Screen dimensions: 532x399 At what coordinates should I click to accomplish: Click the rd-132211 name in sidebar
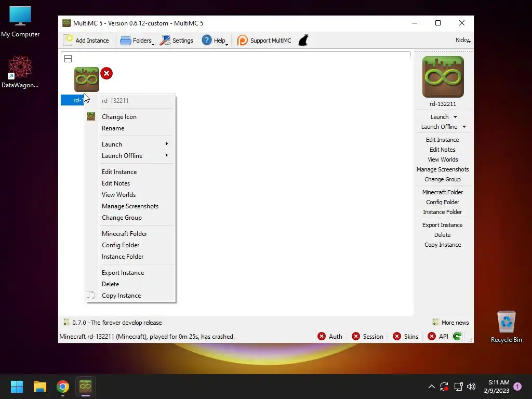click(x=443, y=104)
